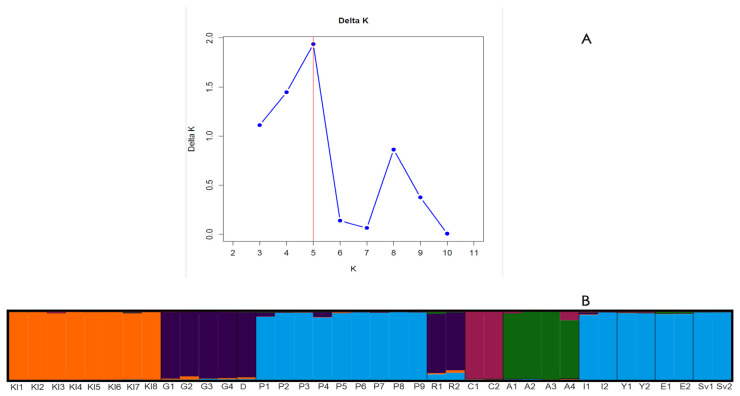Image resolution: width=740 pixels, height=396 pixels.
Task: Click the "G2" sample label
Action: tap(186, 387)
